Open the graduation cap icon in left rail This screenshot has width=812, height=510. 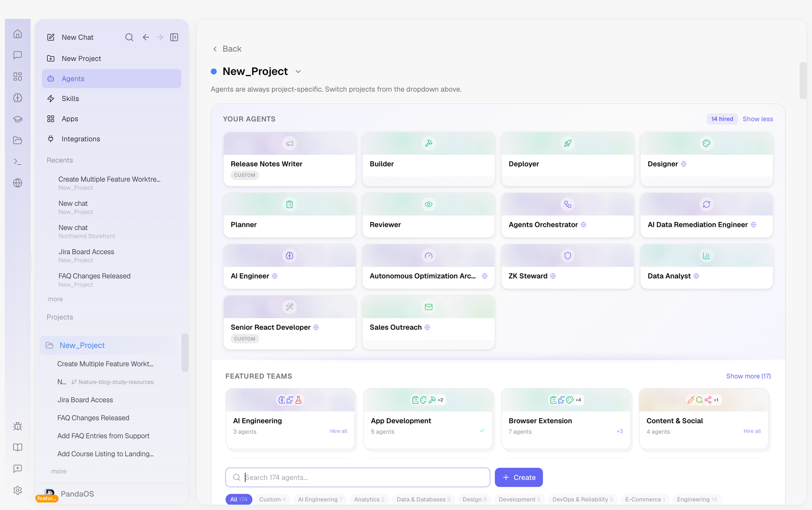tap(17, 119)
